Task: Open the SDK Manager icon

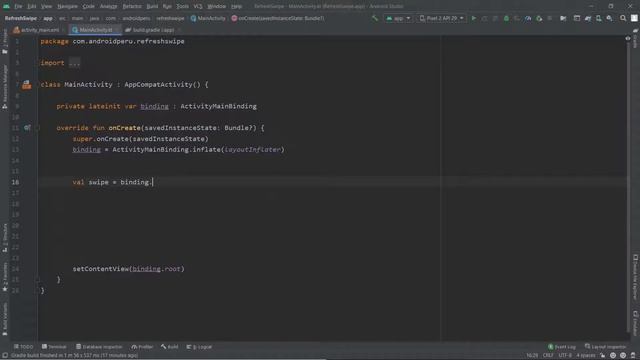Action: coord(609,18)
